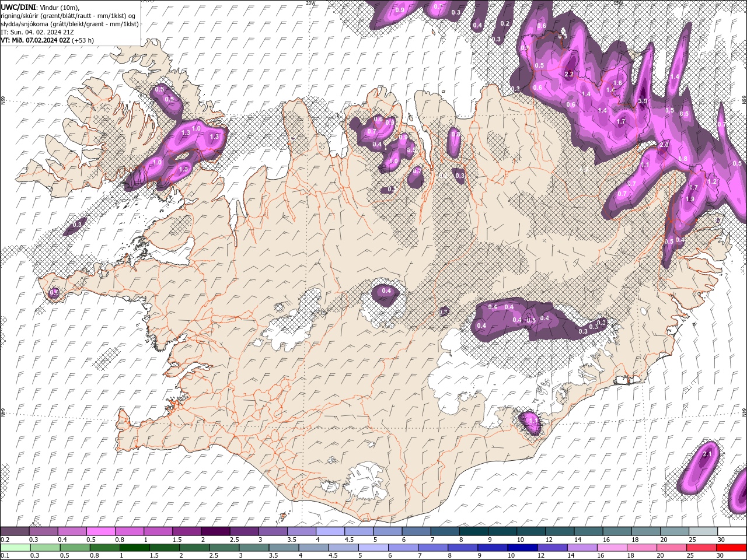The image size is (747, 560).
Task: Select the white swatch ending the upper legend
Action: click(732, 531)
